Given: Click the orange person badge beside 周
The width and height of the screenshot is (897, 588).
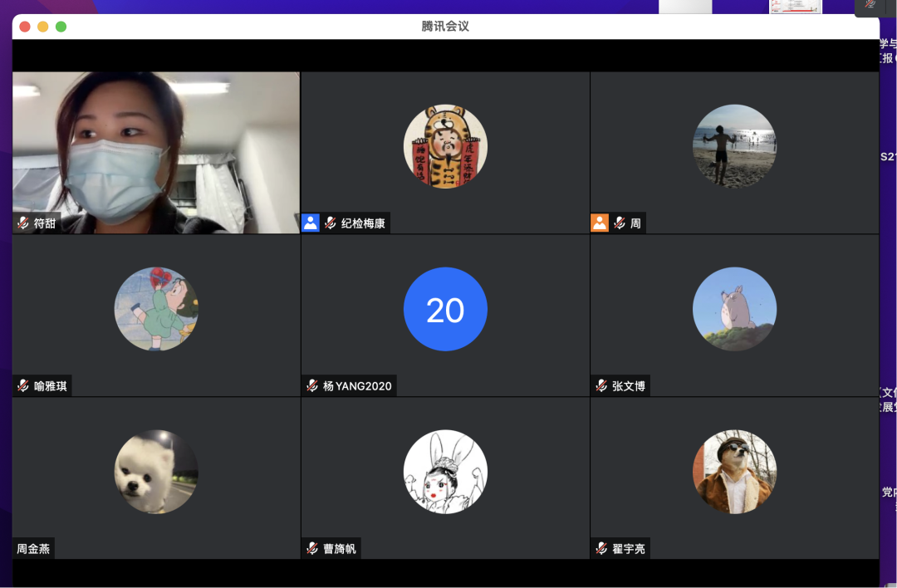Looking at the screenshot, I should [600, 223].
